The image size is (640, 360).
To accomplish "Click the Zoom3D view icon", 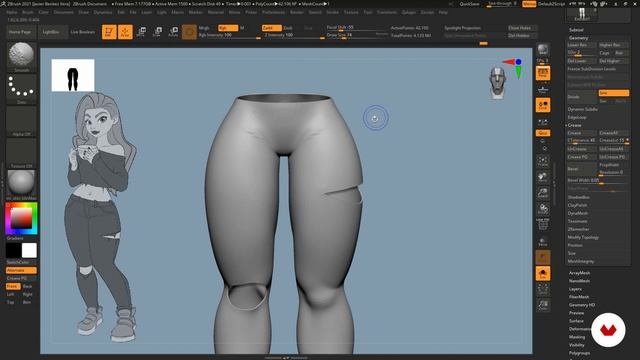I will pyautogui.click(x=542, y=193).
